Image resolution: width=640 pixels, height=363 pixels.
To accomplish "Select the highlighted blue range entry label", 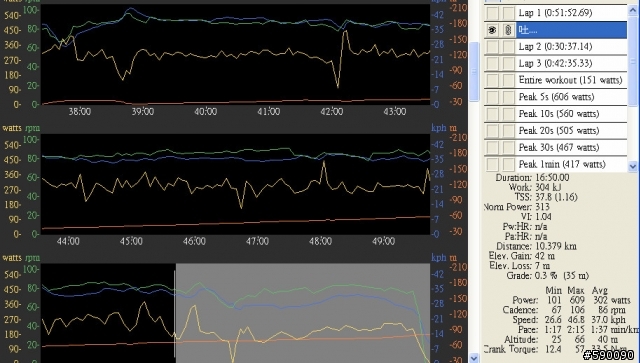I will [x=571, y=30].
